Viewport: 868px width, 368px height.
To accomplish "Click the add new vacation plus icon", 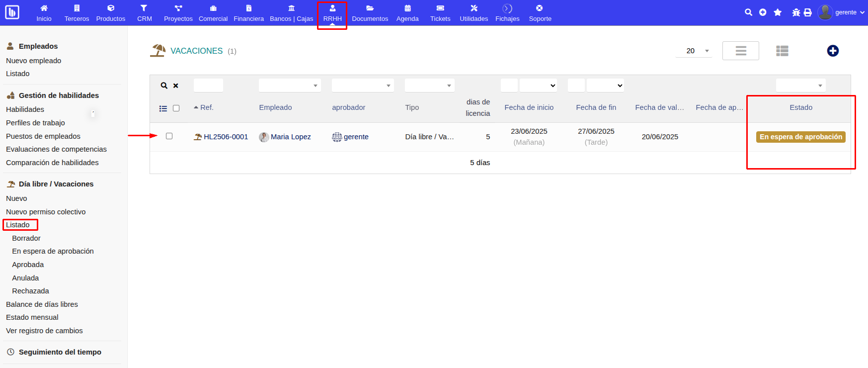I will (833, 51).
